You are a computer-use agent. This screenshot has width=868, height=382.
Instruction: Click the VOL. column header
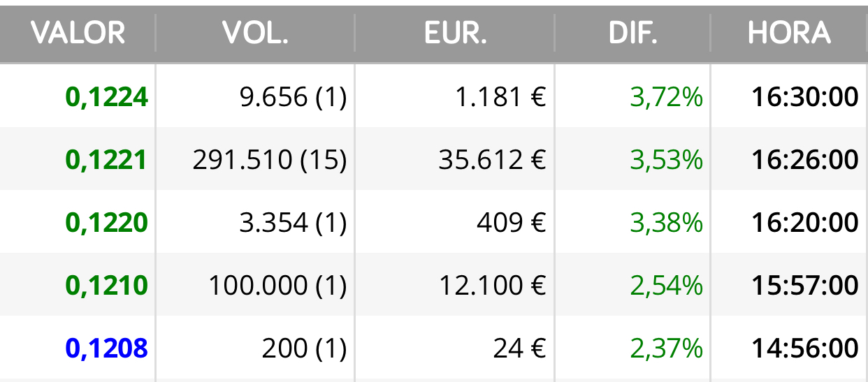click(255, 33)
